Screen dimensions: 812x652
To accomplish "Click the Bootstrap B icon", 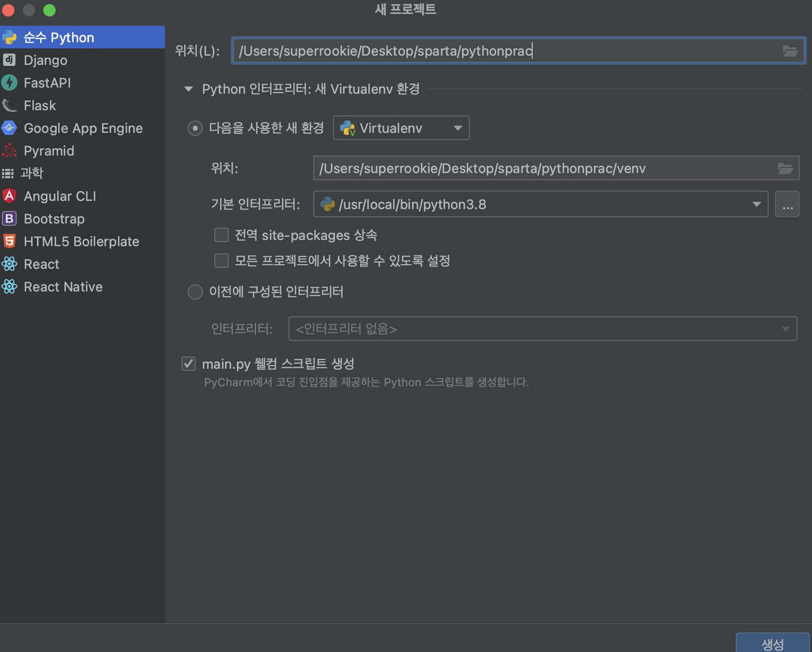I will point(9,218).
